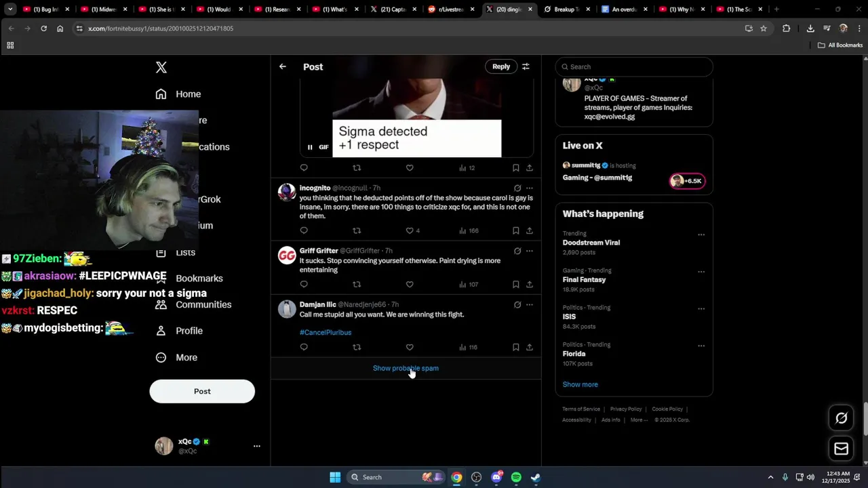Join summit1g live with +6.5K badge
Image resolution: width=868 pixels, height=488 pixels.
pos(688,181)
